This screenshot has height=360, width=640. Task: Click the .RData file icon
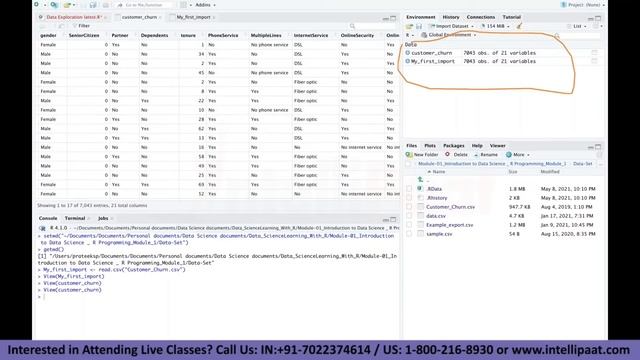click(420, 189)
